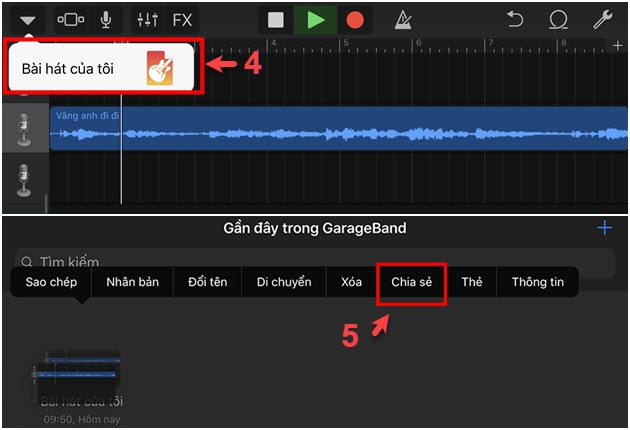Open the wrench settings
Viewport: 630px width, 430px height.
click(x=602, y=20)
